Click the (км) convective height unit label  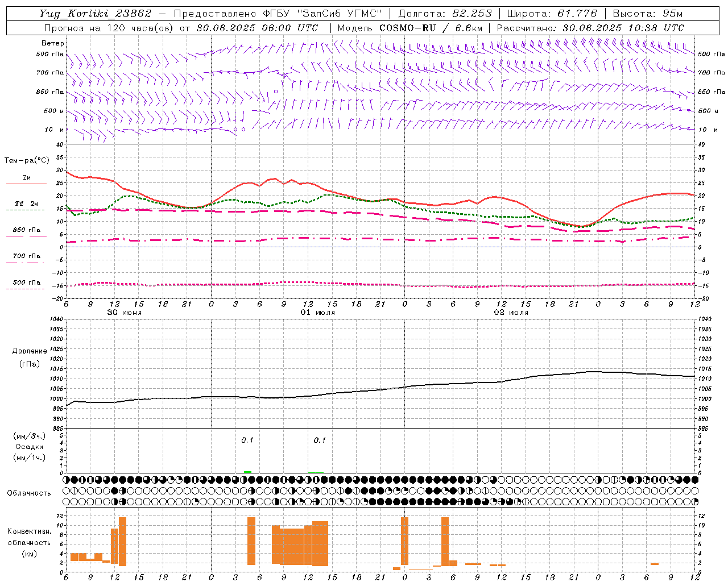[30, 554]
